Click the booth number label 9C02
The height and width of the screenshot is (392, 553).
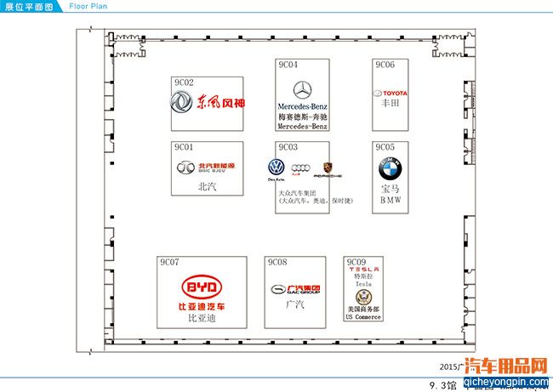[x=184, y=82]
